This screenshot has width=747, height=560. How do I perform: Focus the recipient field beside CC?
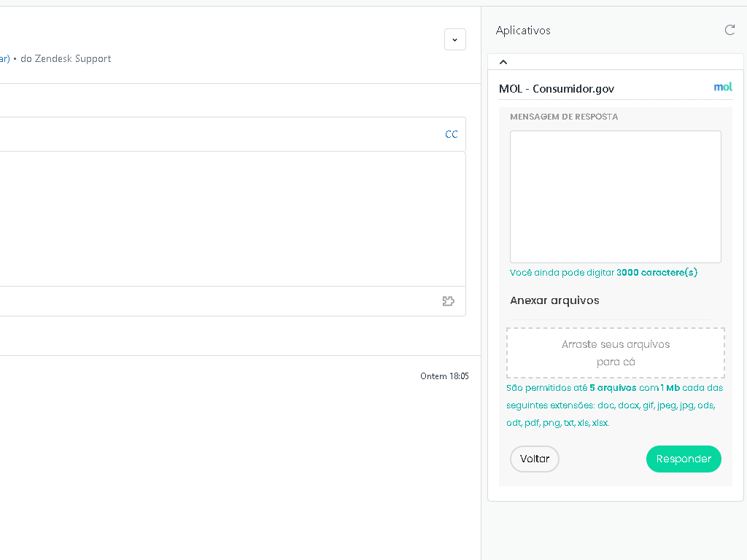click(x=219, y=134)
